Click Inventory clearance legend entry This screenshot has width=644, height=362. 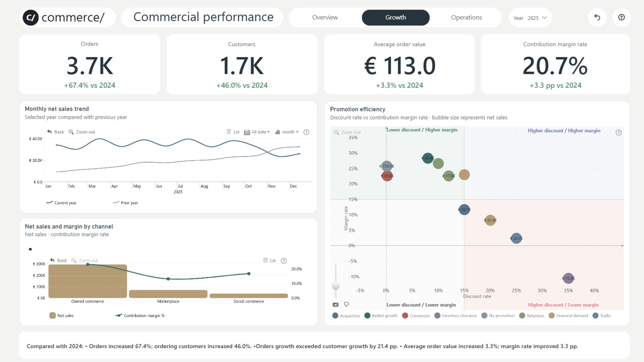(x=455, y=316)
